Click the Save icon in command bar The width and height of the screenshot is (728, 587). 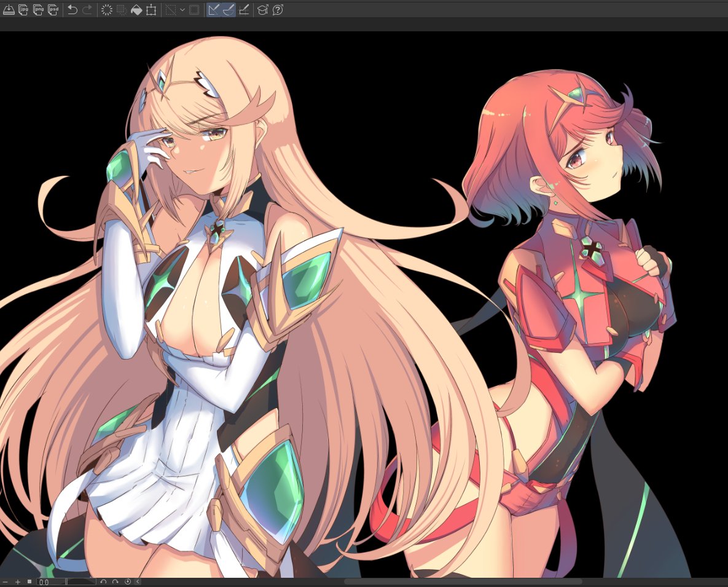point(9,10)
